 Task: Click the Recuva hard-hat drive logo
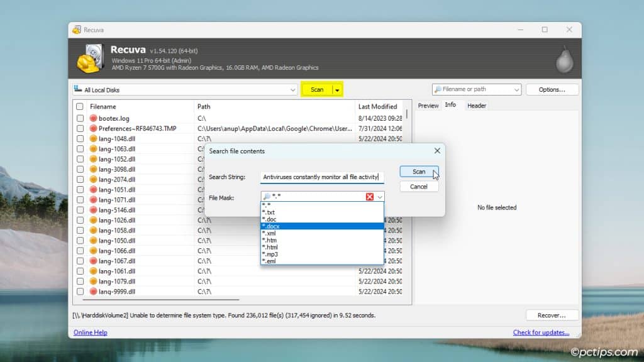90,58
